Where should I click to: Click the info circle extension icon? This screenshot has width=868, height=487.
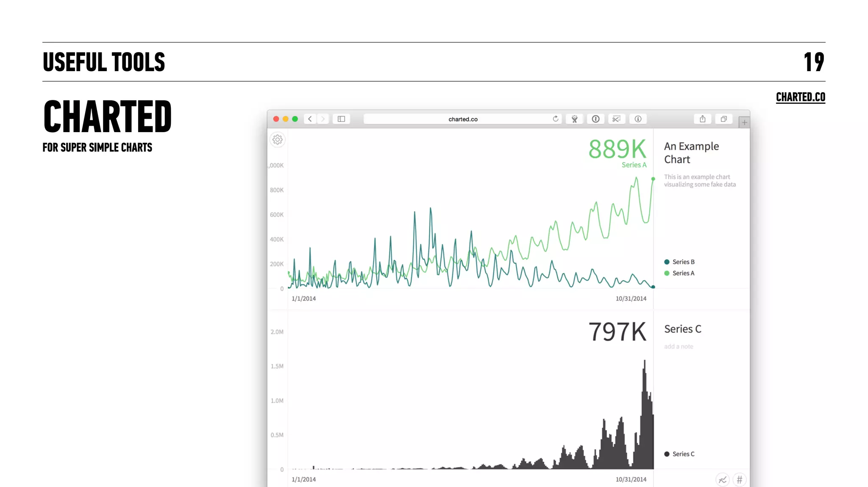tap(638, 119)
